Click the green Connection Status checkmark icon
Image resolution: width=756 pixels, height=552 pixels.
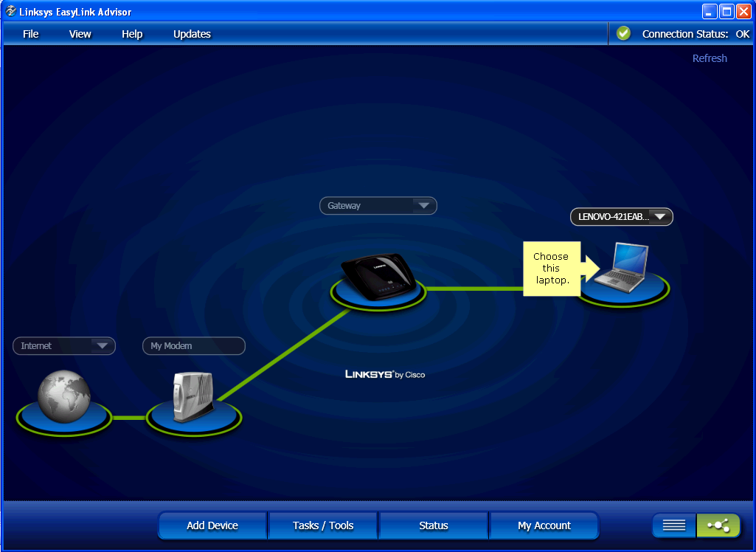pos(623,33)
